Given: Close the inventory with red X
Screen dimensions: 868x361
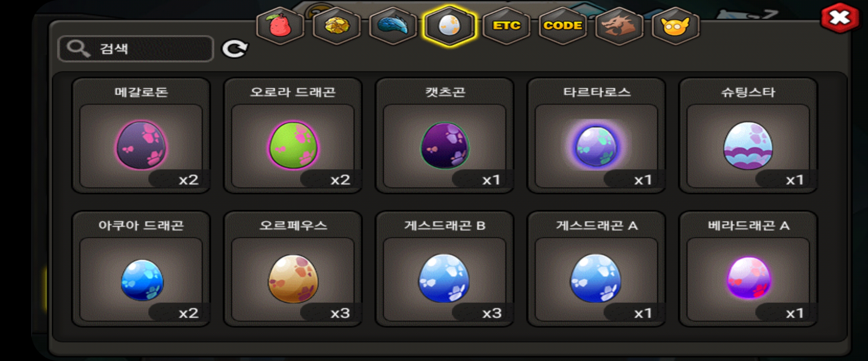Looking at the screenshot, I should coord(839,17).
